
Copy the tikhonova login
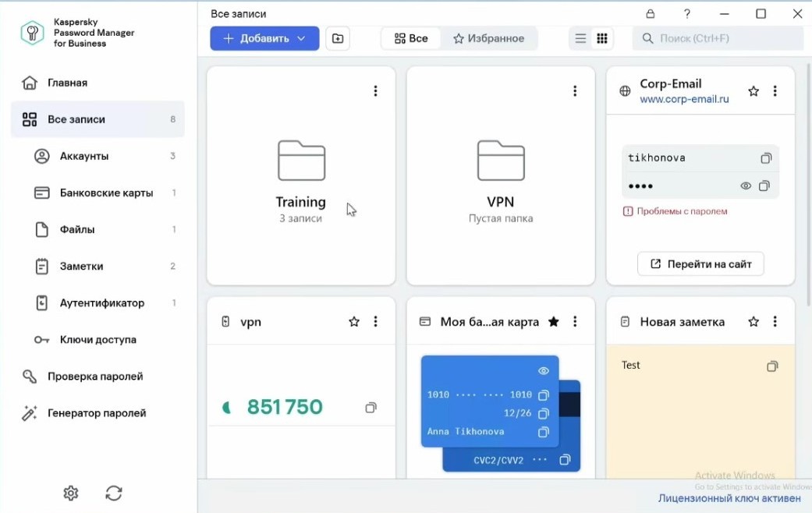[x=766, y=158]
